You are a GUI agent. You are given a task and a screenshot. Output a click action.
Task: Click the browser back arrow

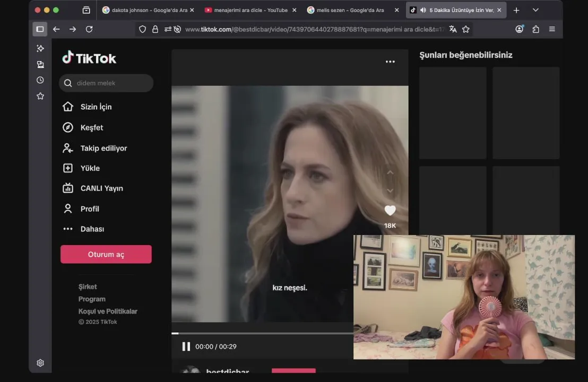tap(56, 29)
